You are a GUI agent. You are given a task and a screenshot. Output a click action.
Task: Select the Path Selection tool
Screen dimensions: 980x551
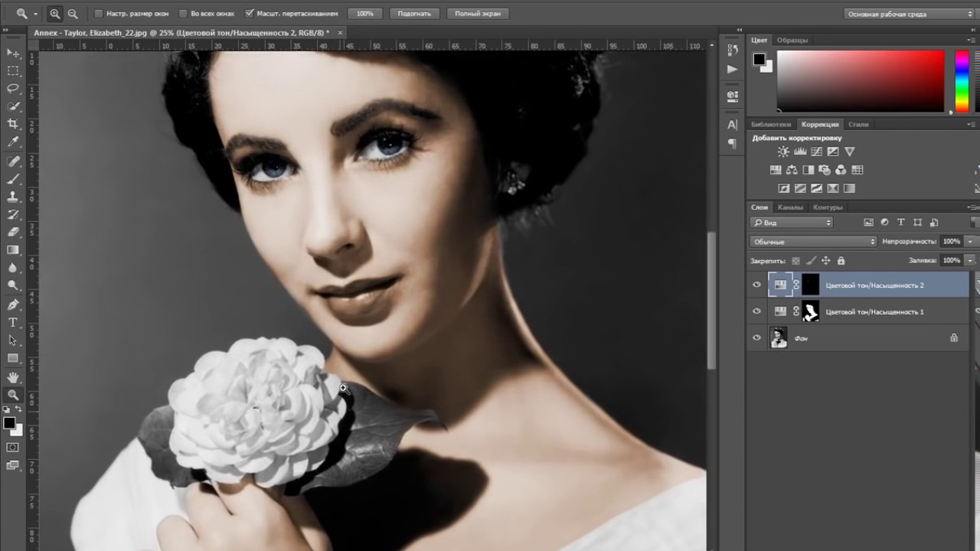click(13, 340)
